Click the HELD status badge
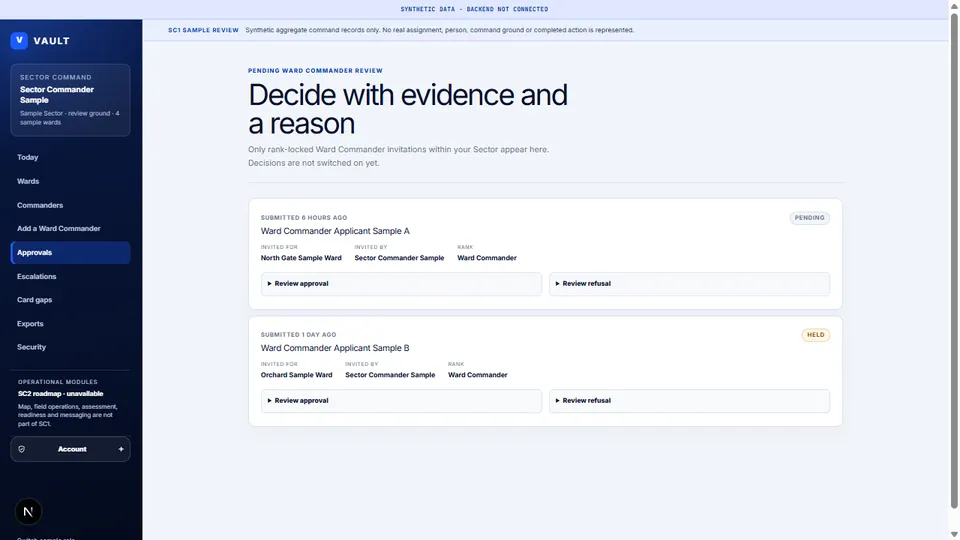The image size is (960, 540). [816, 334]
